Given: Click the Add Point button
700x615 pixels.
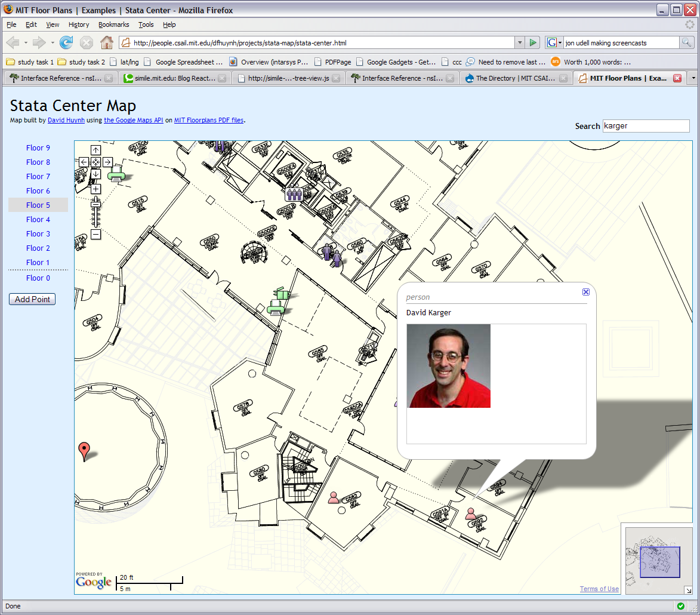Looking at the screenshot, I should [x=32, y=299].
